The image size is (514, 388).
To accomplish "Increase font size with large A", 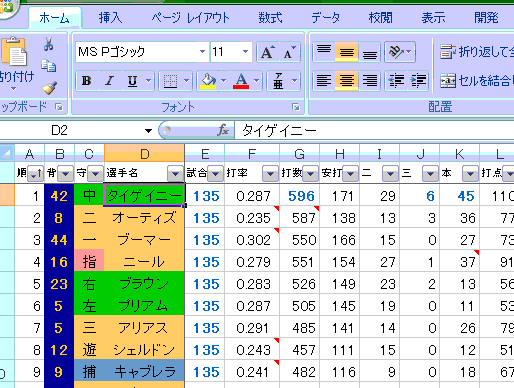I will [x=268, y=52].
